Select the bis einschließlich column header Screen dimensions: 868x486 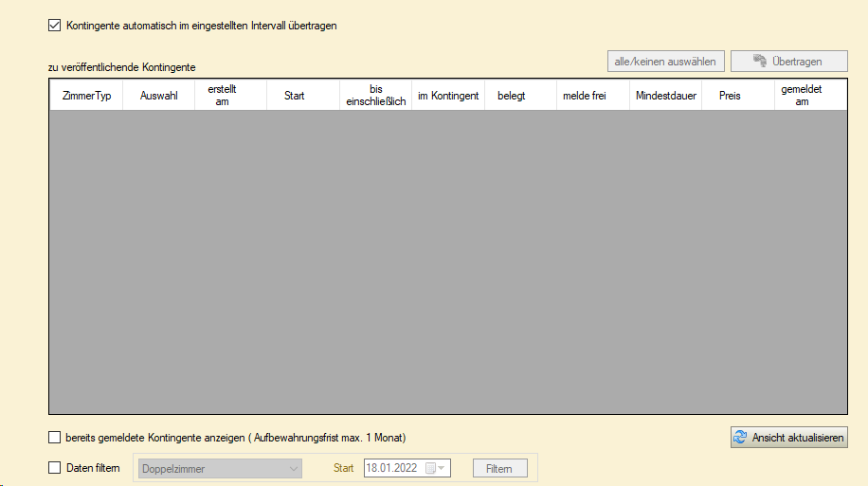(375, 96)
